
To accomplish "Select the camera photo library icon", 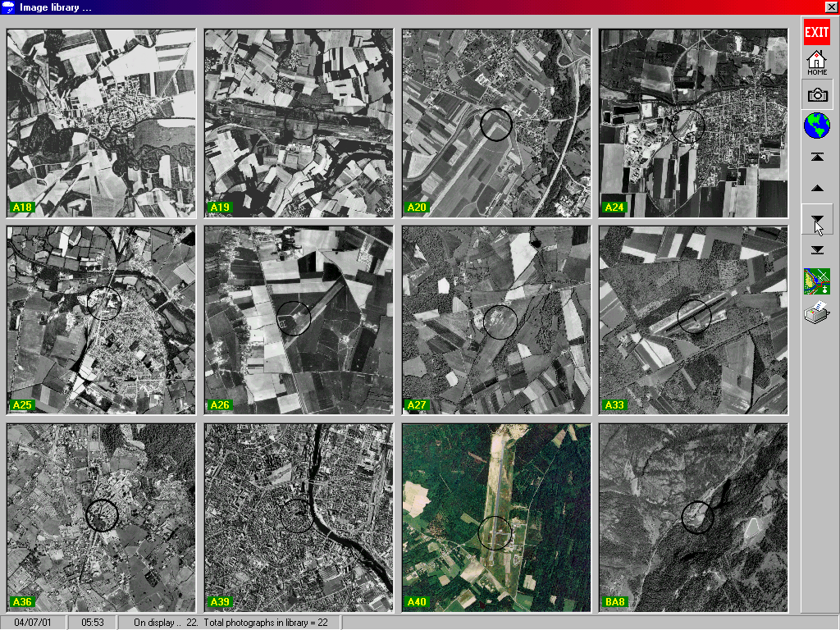I will (x=817, y=95).
